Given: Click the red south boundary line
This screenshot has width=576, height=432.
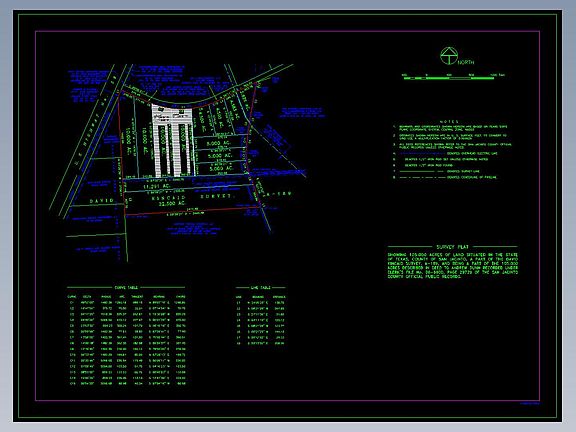Looking at the screenshot, I should click(x=192, y=211).
